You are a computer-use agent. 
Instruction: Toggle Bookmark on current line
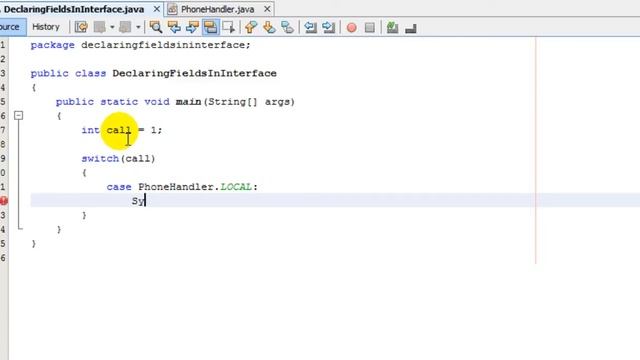(287, 27)
